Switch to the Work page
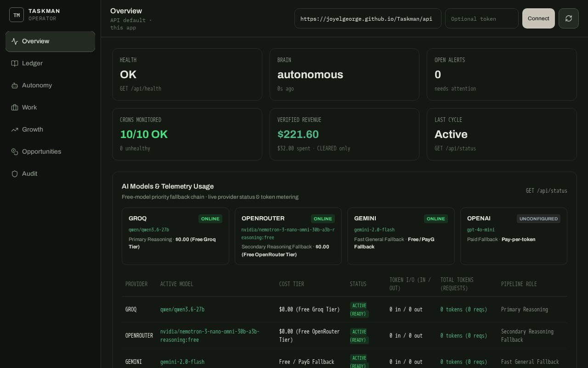588x368 pixels. (50, 108)
